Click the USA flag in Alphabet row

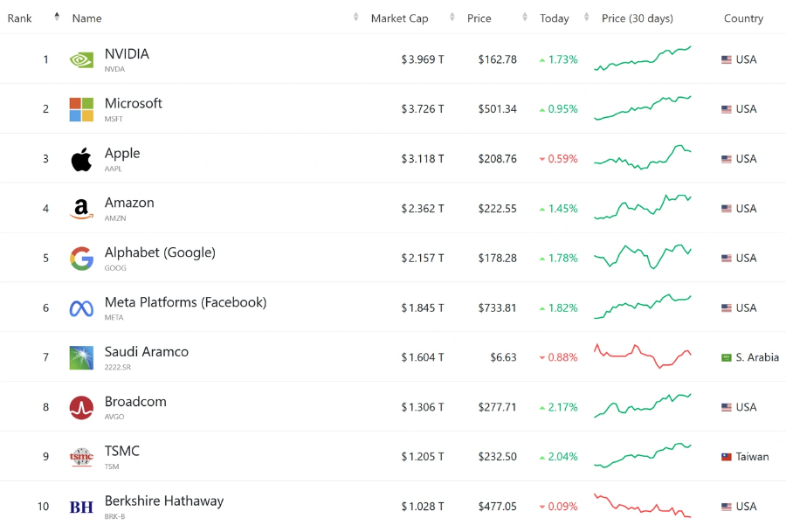[727, 259]
